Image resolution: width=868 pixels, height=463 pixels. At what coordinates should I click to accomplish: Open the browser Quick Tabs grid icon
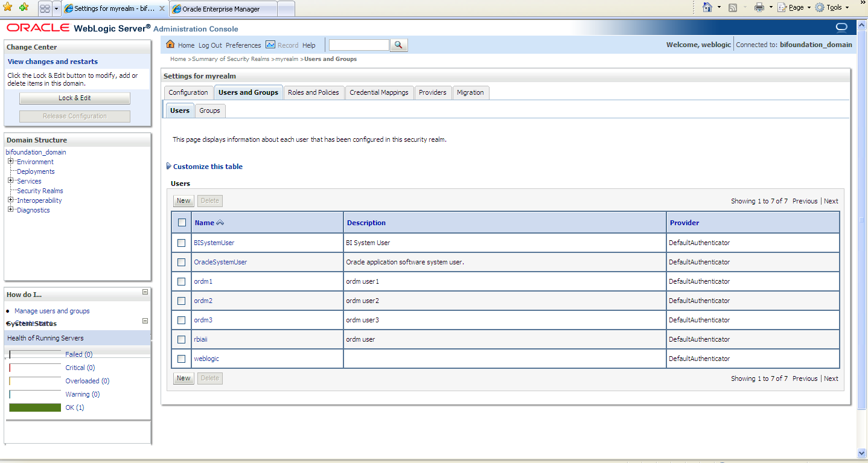45,8
